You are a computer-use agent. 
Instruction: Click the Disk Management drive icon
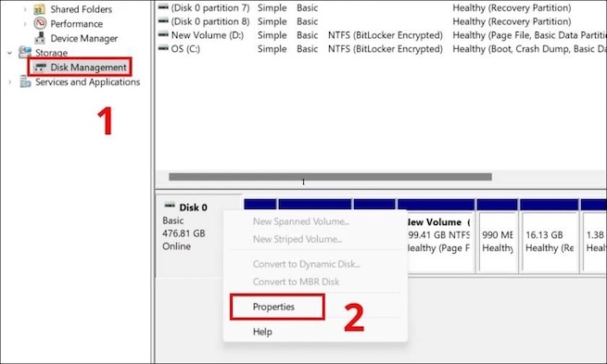pyautogui.click(x=40, y=68)
